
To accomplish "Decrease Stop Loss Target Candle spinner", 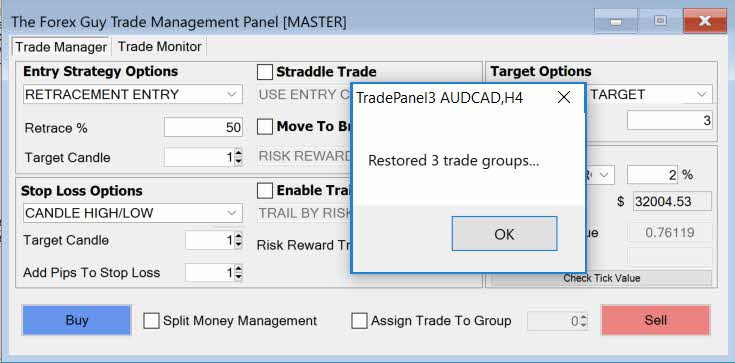I will [238, 244].
